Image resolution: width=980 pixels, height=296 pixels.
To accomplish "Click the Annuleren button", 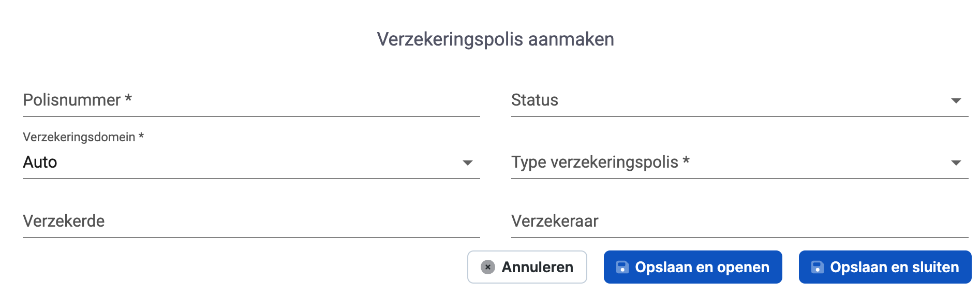I will (x=527, y=267).
